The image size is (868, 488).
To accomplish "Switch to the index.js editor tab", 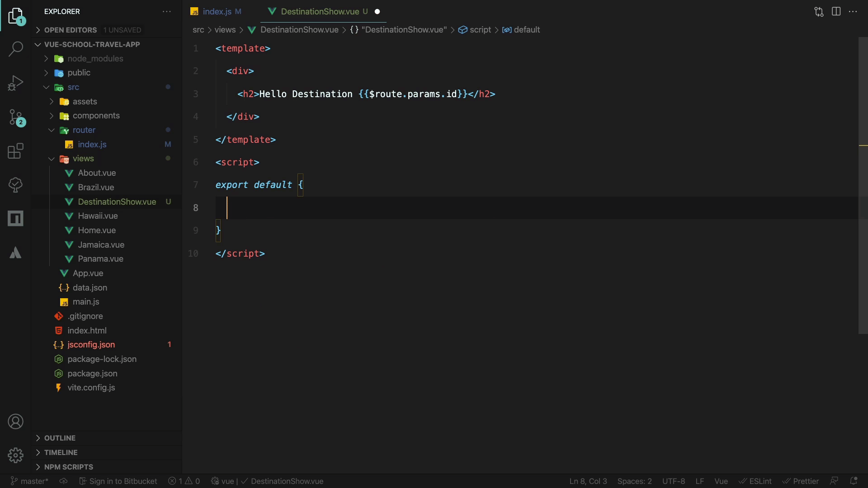I will (217, 12).
